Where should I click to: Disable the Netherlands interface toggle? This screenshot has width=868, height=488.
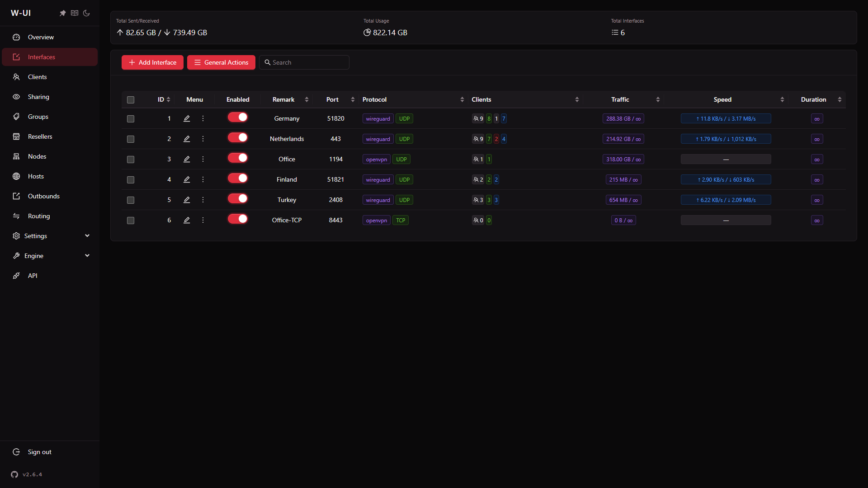tap(238, 138)
